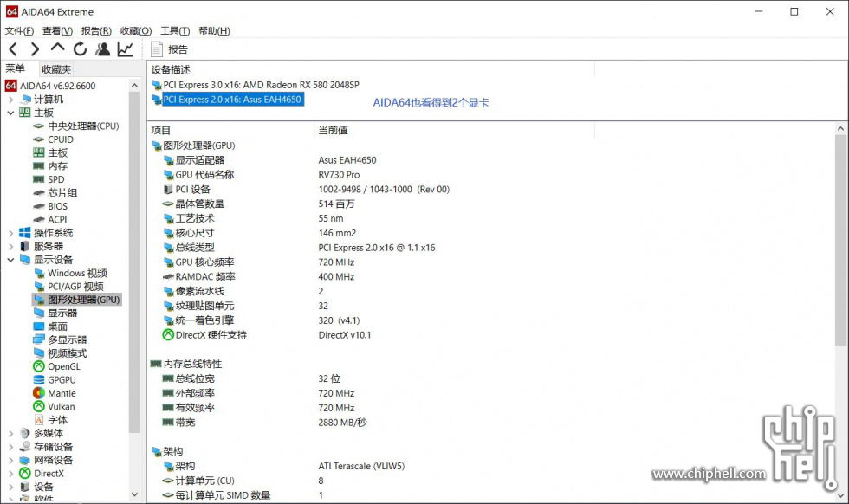Click the DirectX 硬件支持 row icon
849x504 pixels.
(x=168, y=335)
